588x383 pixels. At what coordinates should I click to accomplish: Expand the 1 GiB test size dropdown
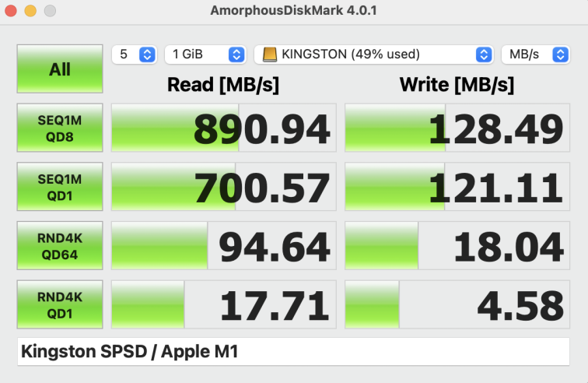coord(205,54)
